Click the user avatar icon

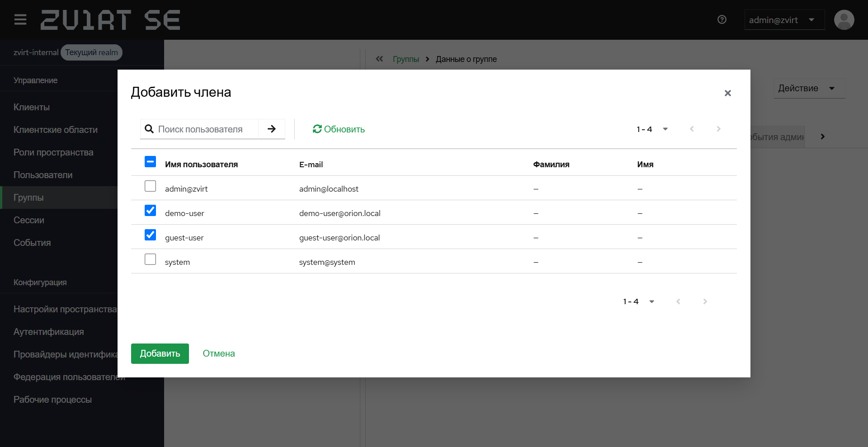click(844, 20)
